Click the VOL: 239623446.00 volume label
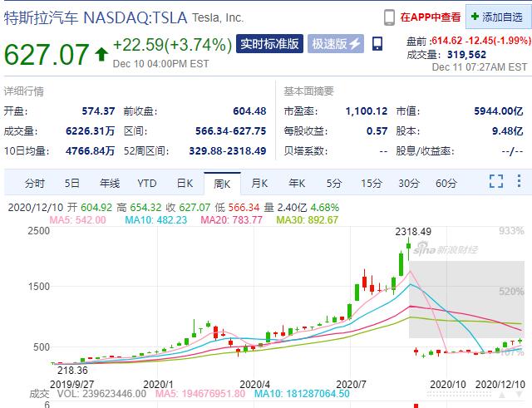This screenshot has width=532, height=408. 101,393
